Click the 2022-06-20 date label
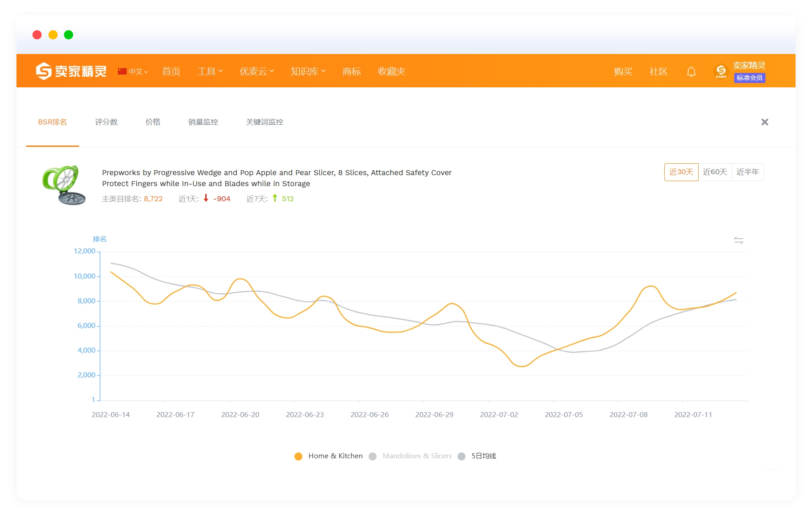 (240, 415)
